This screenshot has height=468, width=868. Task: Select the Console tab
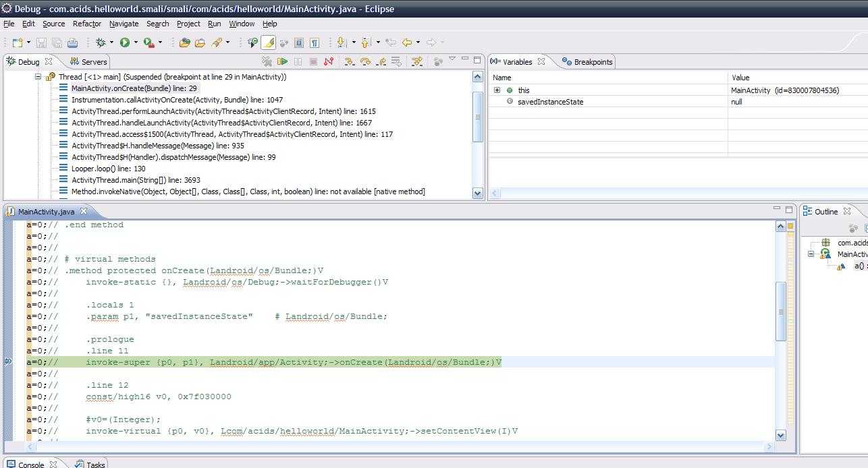point(30,465)
